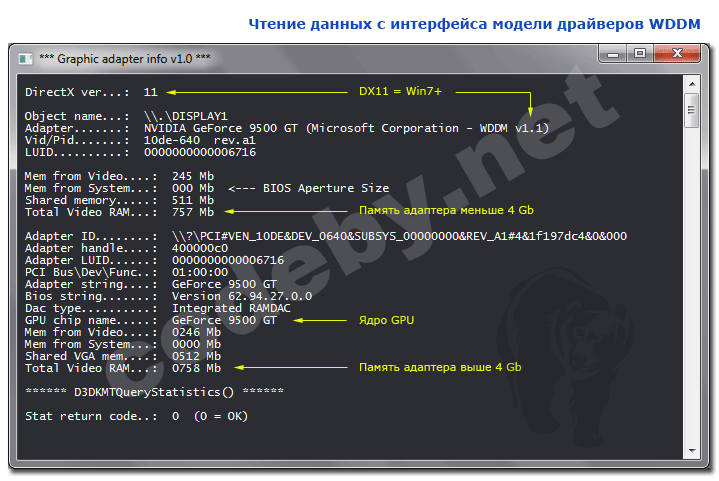Viewport: 719px width, 481px height.
Task: Click the scrollbar up arrow
Action: [x=692, y=84]
